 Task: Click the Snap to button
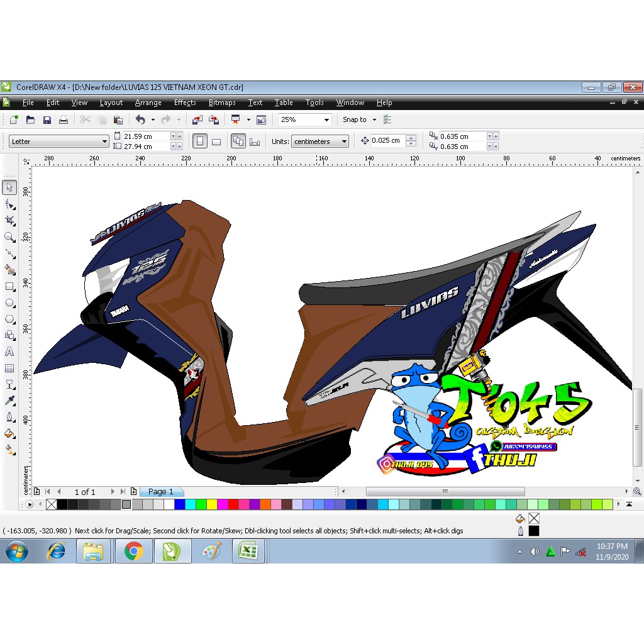click(x=356, y=119)
